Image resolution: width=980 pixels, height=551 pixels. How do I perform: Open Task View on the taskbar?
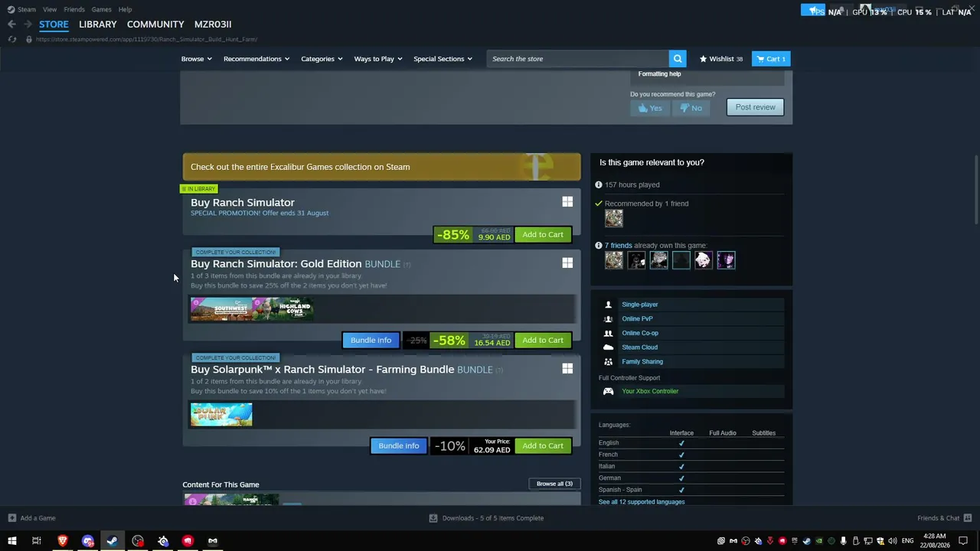[36, 541]
